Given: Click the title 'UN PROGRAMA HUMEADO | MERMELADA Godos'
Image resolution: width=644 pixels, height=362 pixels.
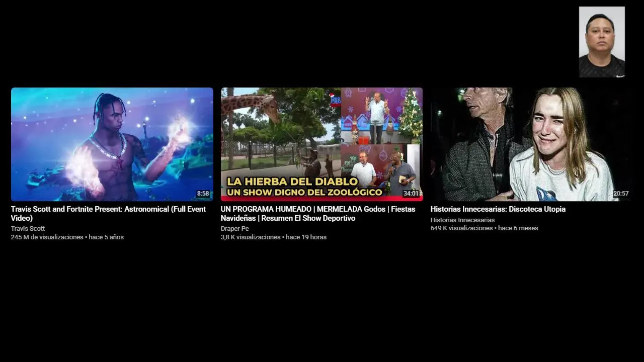Looking at the screenshot, I should (x=318, y=214).
